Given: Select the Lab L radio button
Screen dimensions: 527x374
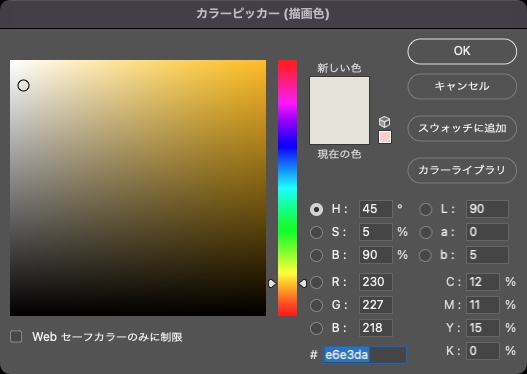Looking at the screenshot, I should 425,209.
